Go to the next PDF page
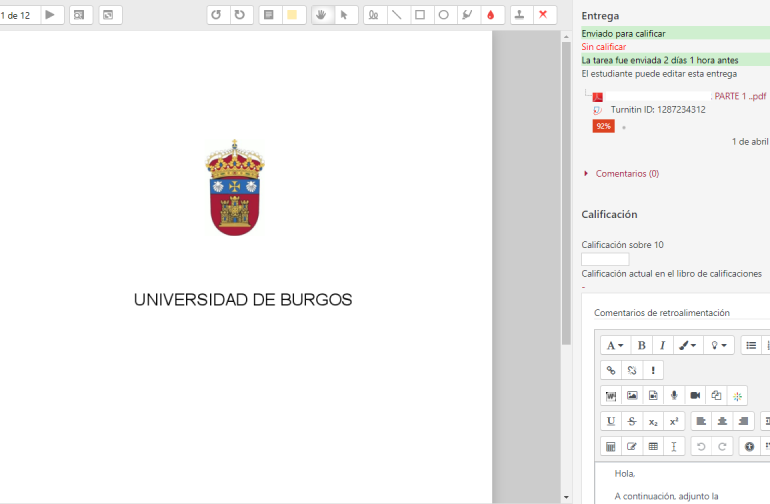 [x=50, y=15]
